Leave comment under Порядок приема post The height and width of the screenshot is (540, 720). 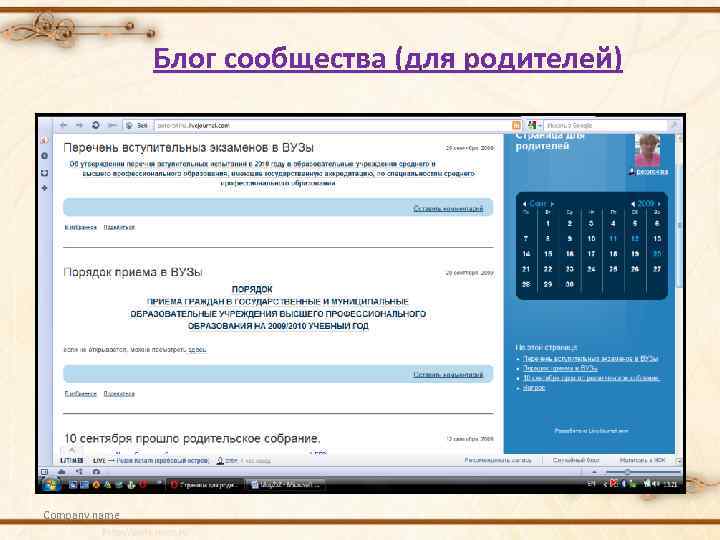448,375
